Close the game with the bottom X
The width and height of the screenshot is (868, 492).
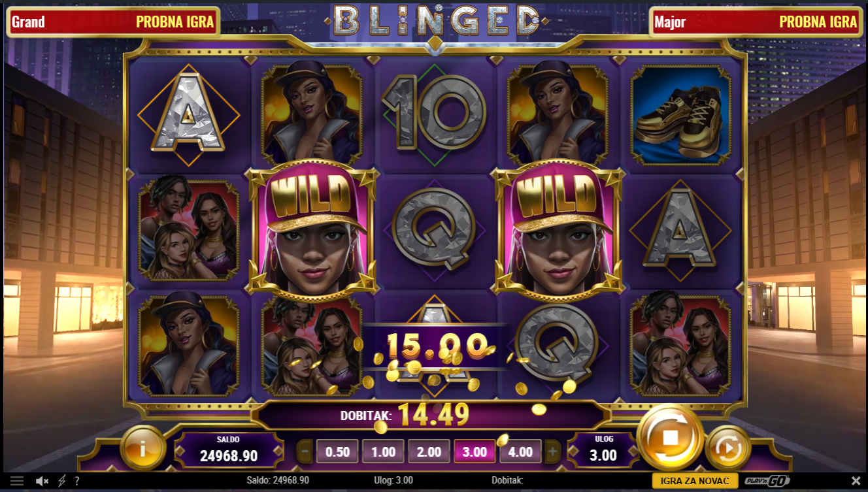856,481
